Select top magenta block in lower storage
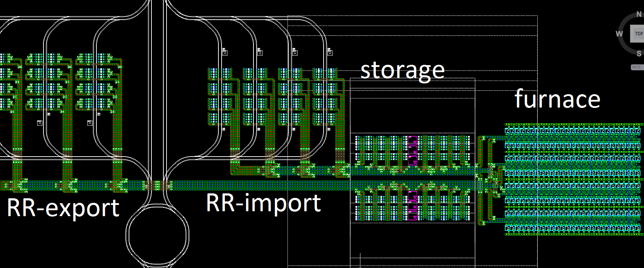 413,196
